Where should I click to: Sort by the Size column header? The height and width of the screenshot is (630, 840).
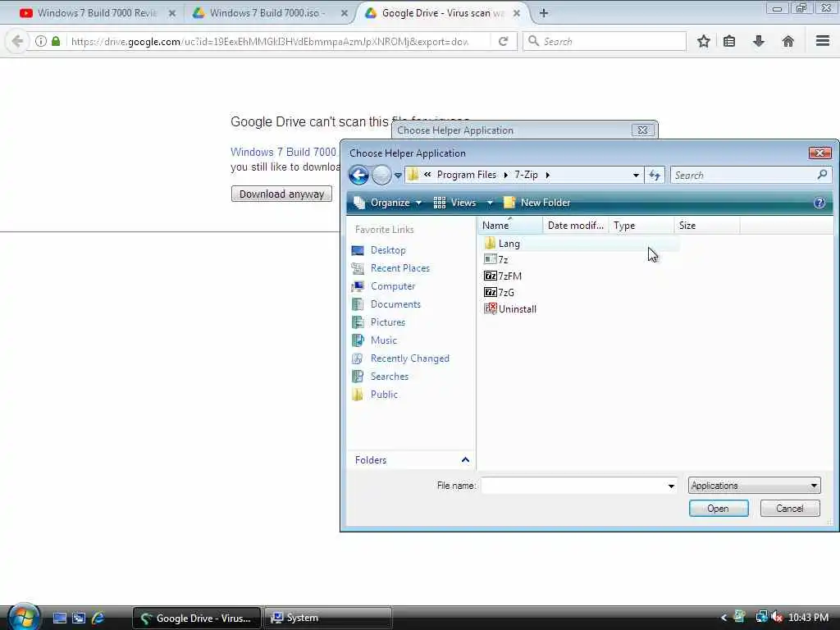(x=707, y=226)
